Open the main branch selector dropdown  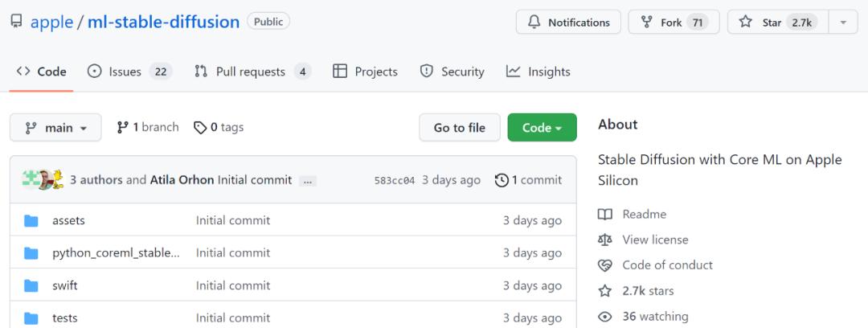[x=55, y=128]
